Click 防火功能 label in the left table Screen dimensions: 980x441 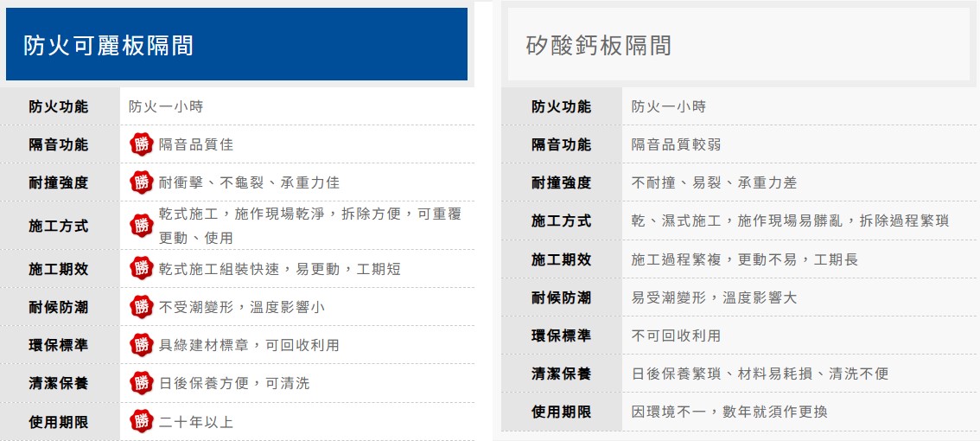click(59, 106)
